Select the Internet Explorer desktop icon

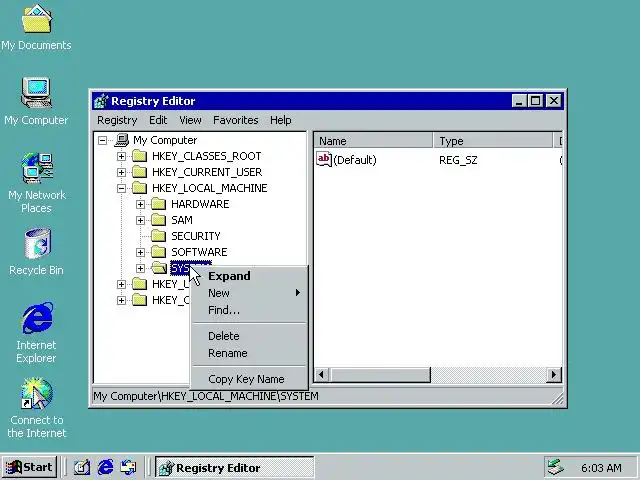click(38, 318)
